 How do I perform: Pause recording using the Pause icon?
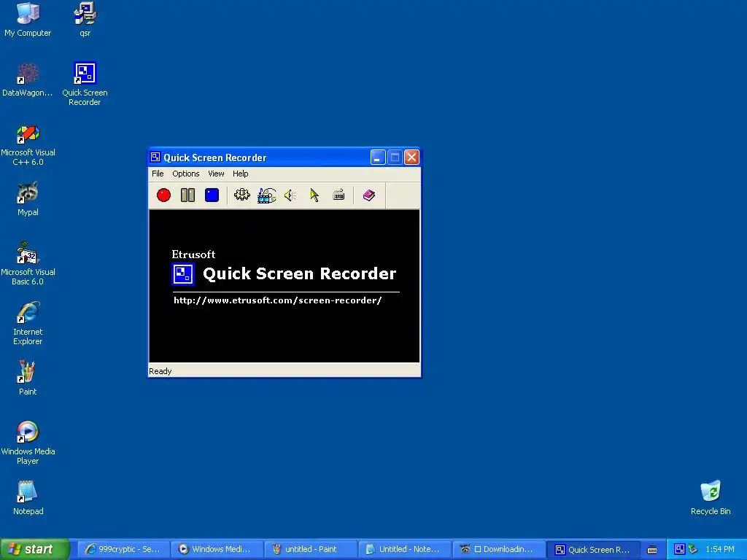(x=187, y=195)
